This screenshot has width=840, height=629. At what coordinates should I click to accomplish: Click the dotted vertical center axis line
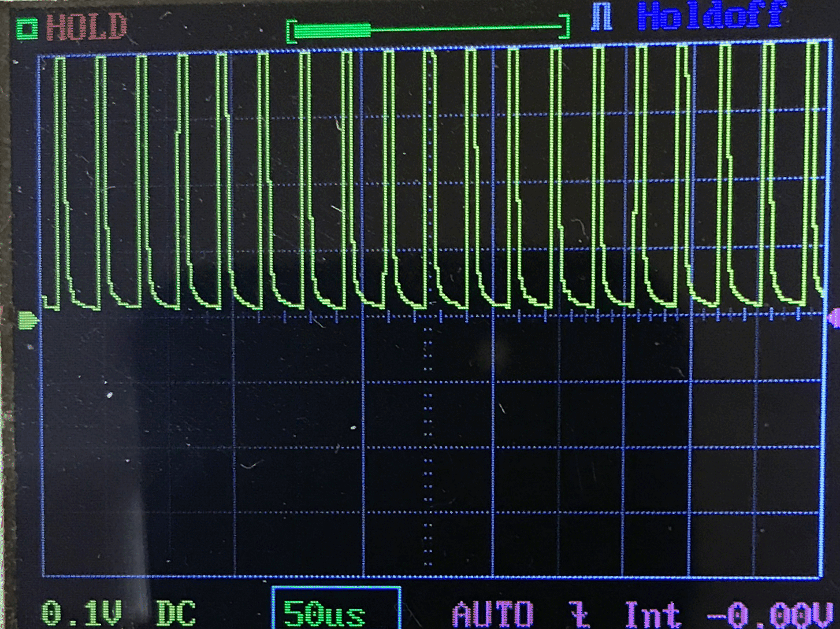(428, 439)
